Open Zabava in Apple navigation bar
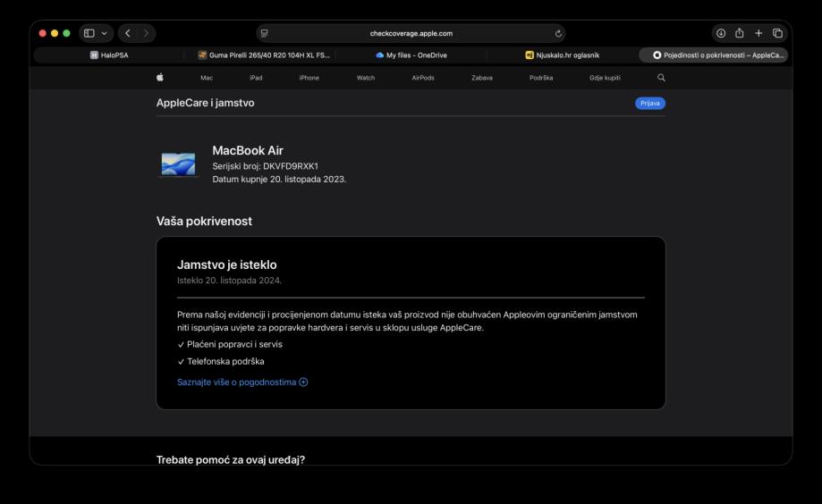822x504 pixels. coord(482,78)
